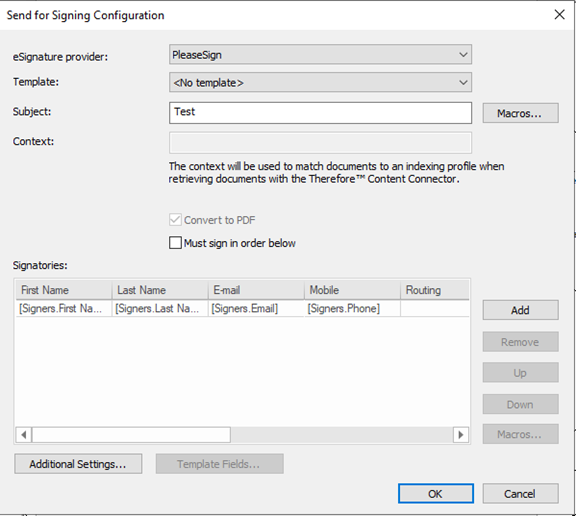
Task: Toggle the Convert to PDF checkbox
Action: pyautogui.click(x=175, y=220)
